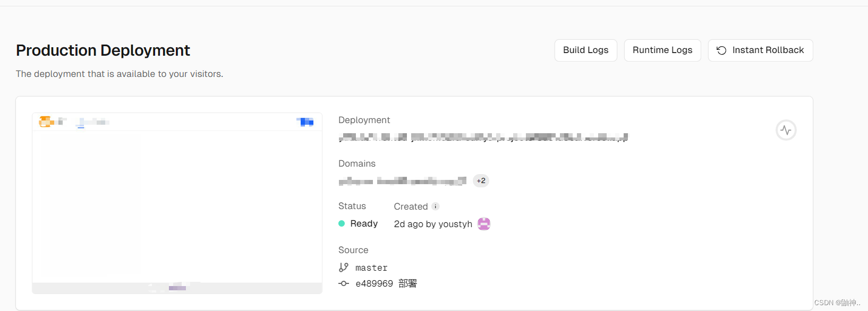Click the git branch icon beside master

(x=344, y=267)
